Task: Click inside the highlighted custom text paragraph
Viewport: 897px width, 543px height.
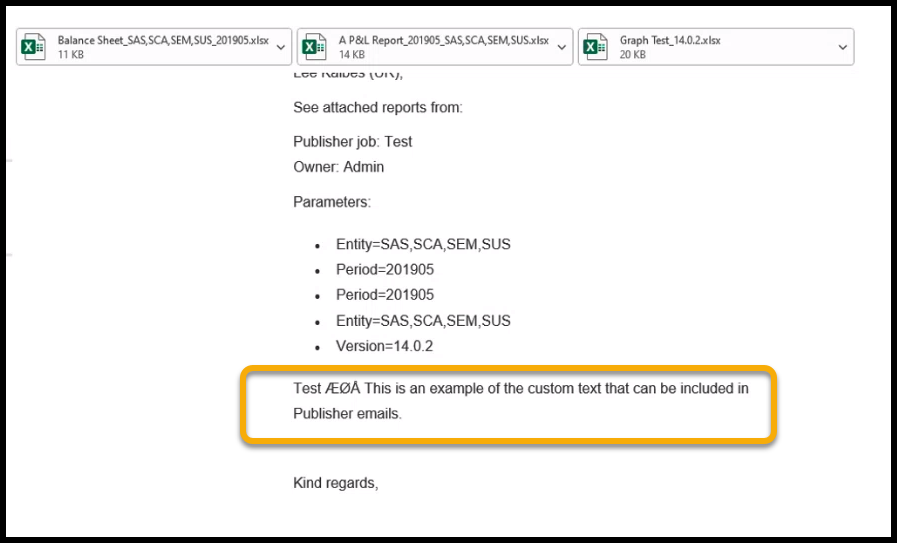Action: [520, 400]
